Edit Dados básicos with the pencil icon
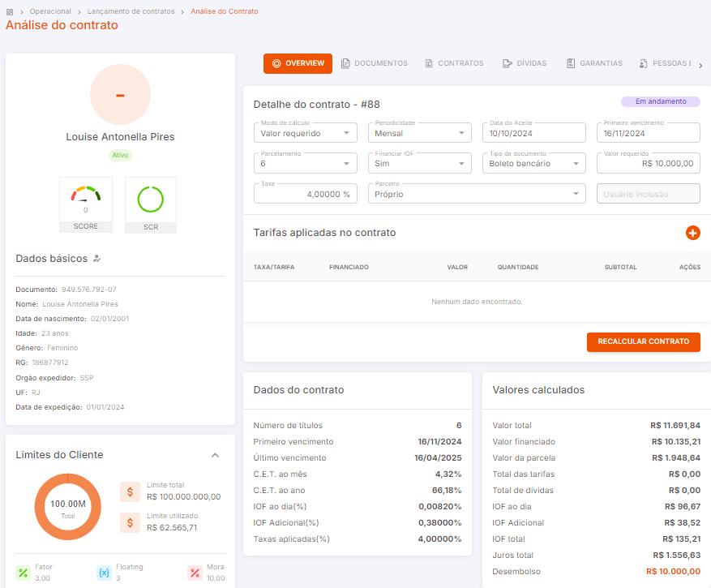The height and width of the screenshot is (588, 711). point(97,259)
